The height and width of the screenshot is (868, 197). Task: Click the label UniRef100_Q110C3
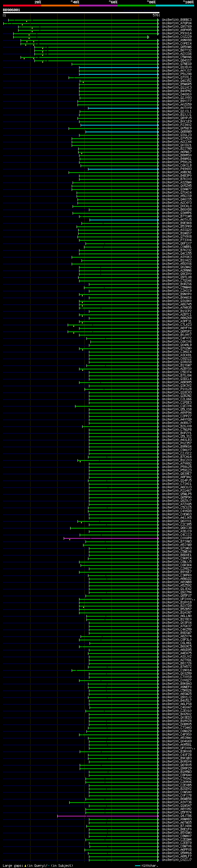click(x=177, y=88)
